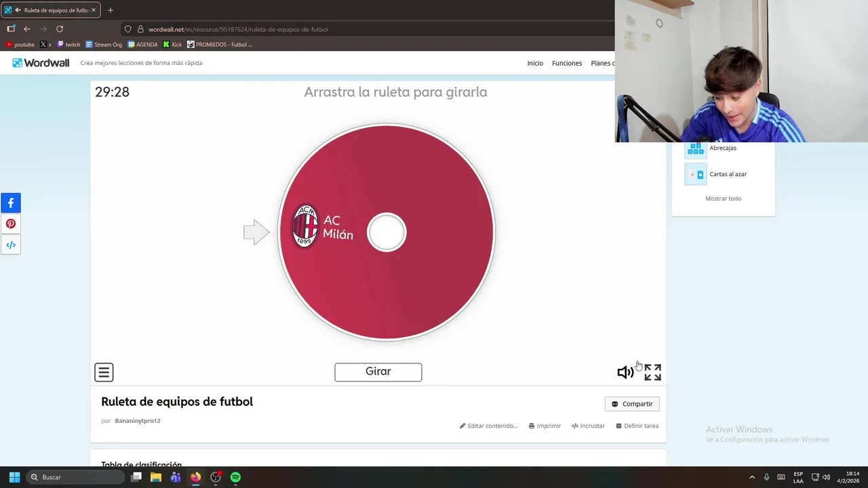
Task: Click the Imprimir print link
Action: pyautogui.click(x=545, y=426)
